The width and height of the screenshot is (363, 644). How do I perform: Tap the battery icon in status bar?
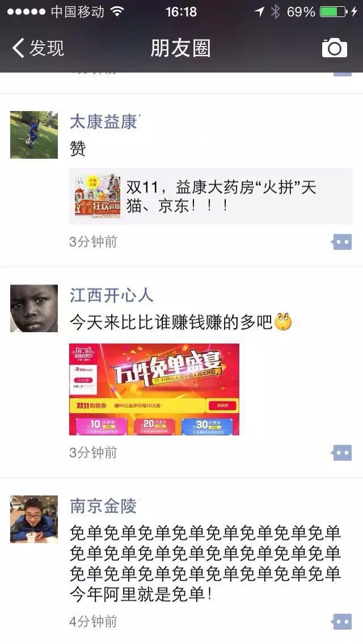coord(334,11)
